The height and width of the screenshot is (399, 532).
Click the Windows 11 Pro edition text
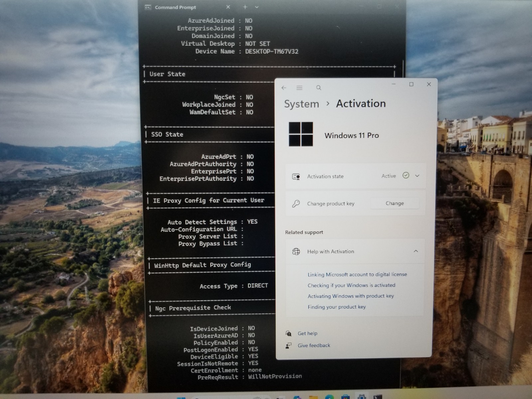pos(352,135)
